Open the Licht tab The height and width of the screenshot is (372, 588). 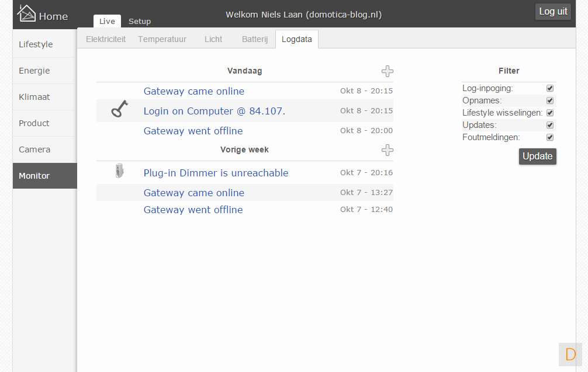[x=213, y=39]
